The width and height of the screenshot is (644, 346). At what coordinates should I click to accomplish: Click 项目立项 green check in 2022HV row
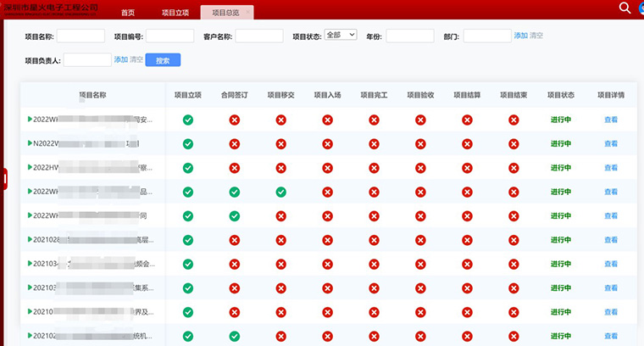[188, 168]
